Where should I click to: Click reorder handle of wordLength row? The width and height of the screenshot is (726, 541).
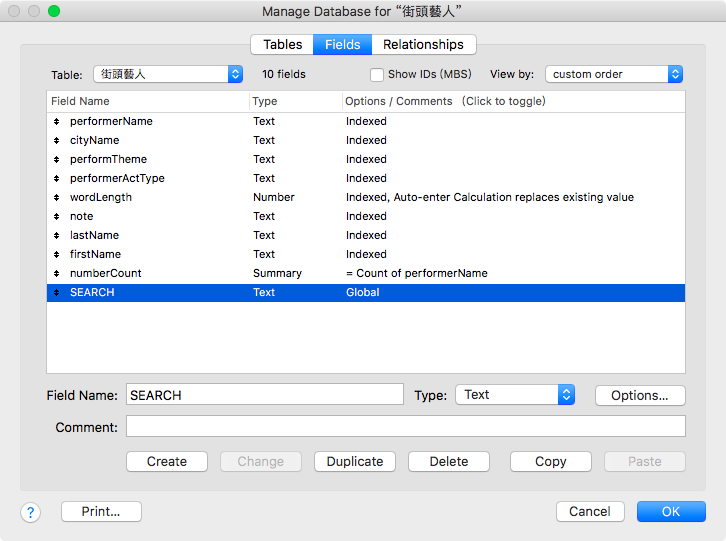tap(56, 197)
